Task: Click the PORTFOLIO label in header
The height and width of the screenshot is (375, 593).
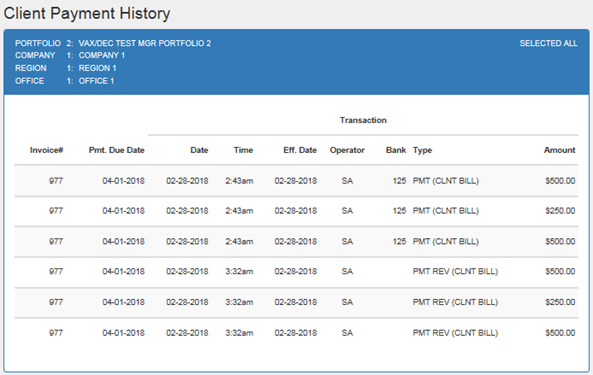Action: [x=38, y=43]
